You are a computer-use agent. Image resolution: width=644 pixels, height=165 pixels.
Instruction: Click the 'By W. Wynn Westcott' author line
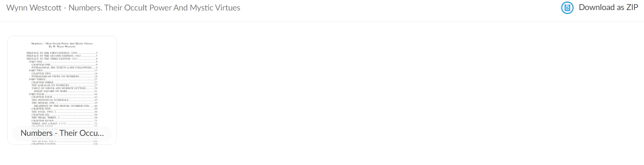point(62,46)
